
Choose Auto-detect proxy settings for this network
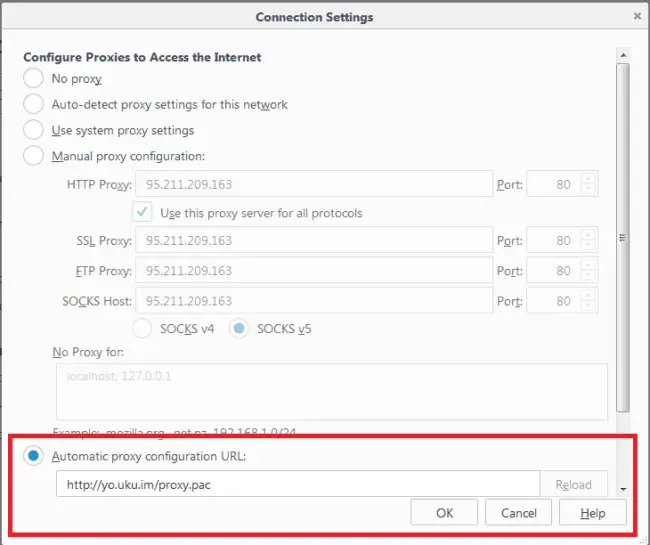click(34, 105)
